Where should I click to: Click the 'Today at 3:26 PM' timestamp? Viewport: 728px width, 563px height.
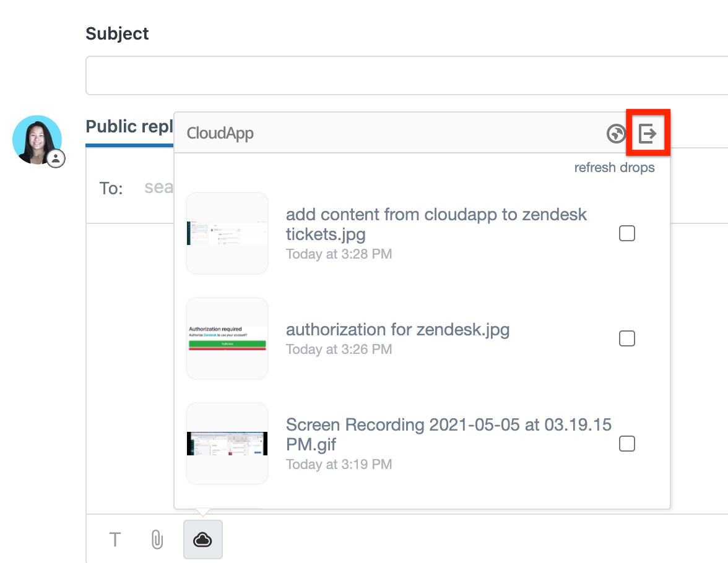339,349
